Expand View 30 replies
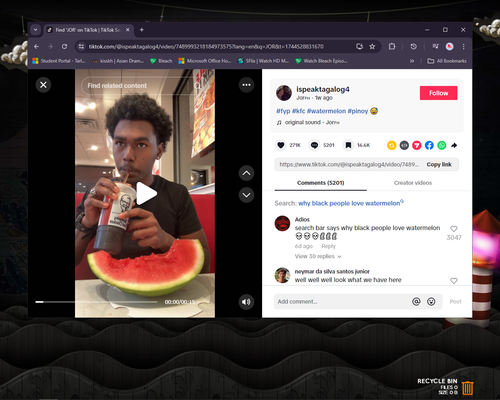 [318, 256]
